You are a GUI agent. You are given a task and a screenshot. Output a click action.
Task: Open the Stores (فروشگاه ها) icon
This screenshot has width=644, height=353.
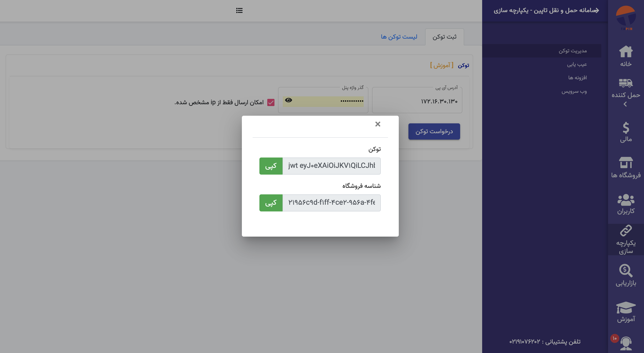(x=626, y=163)
